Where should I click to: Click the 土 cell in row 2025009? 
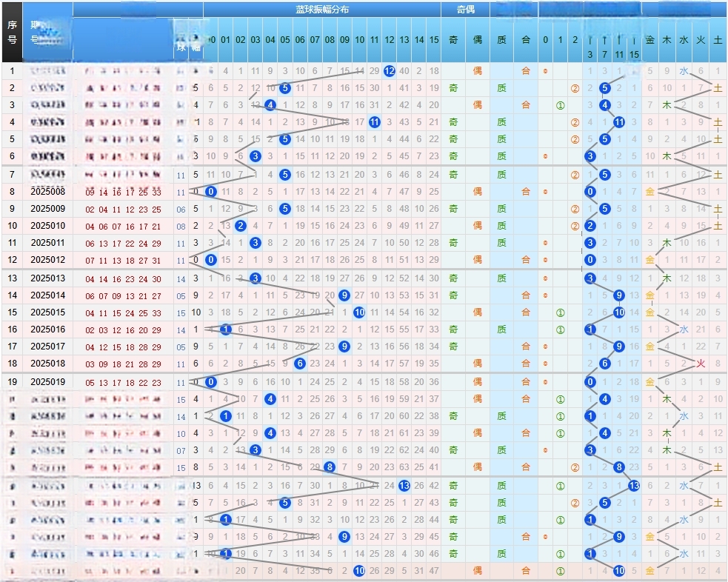718,208
